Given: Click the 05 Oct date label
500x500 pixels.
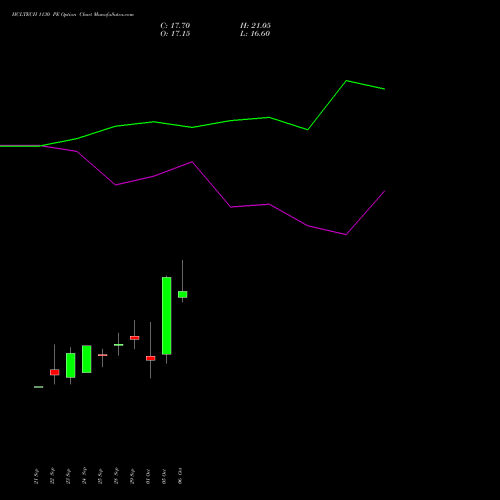Looking at the screenshot, I should coord(164,476).
